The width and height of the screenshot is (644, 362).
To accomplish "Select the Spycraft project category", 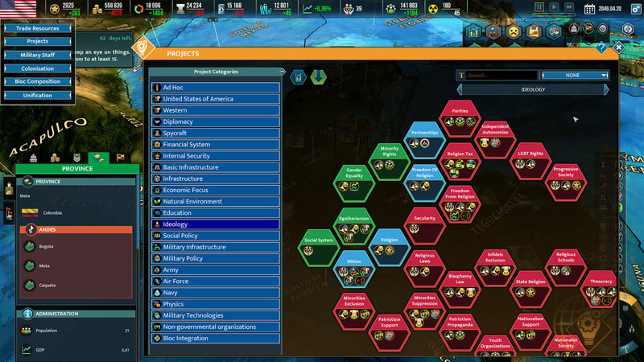I will point(216,133).
